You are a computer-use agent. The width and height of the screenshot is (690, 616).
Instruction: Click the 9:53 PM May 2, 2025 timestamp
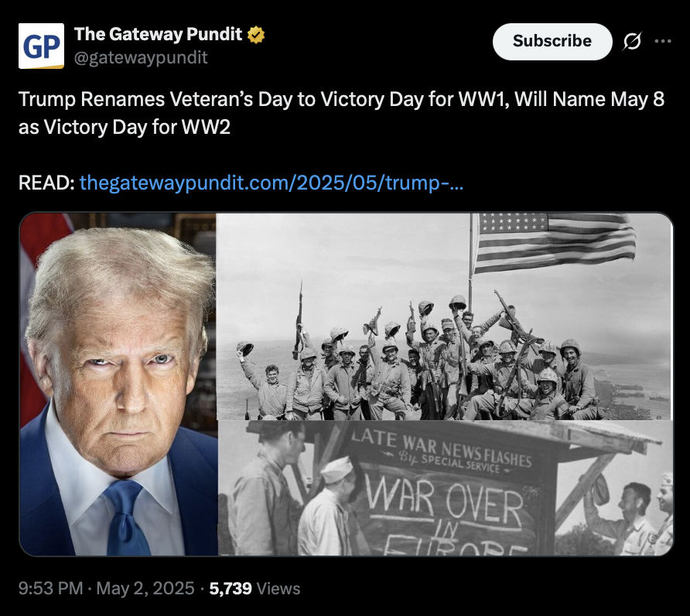point(106,588)
